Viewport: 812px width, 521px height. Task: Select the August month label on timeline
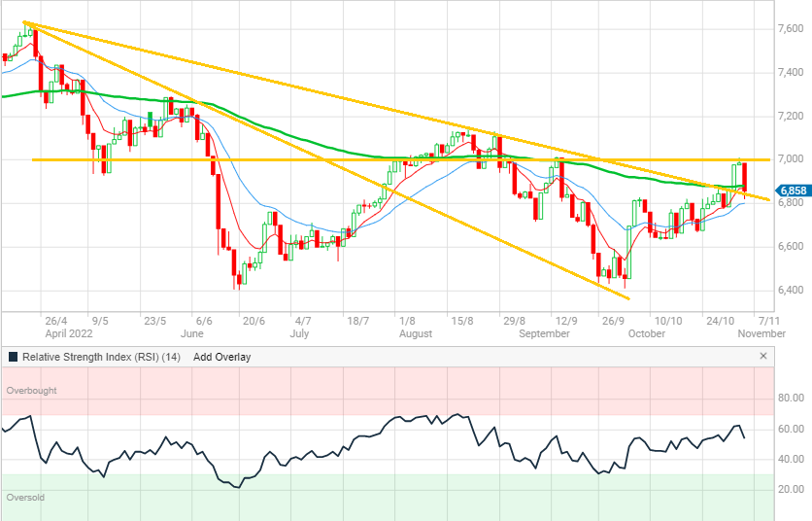415,333
